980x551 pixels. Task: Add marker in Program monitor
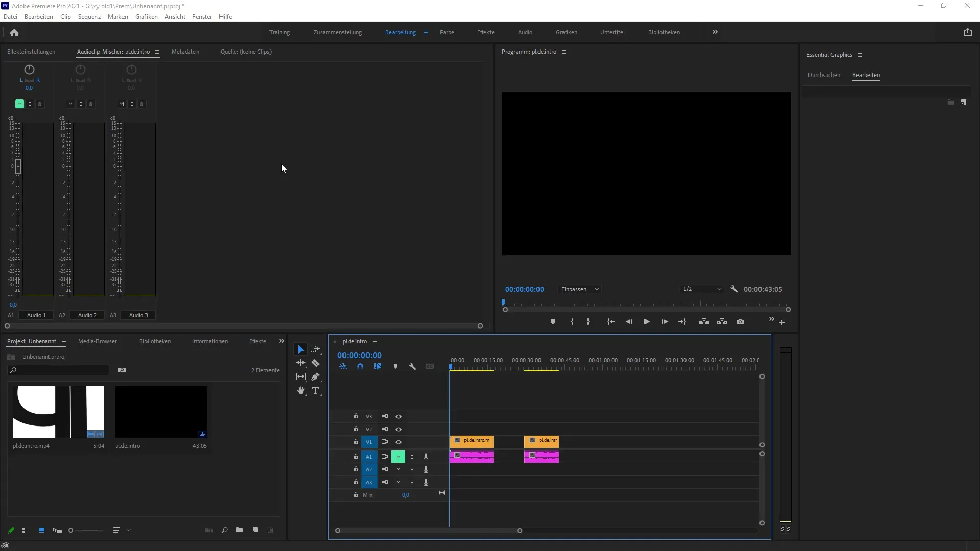(x=553, y=322)
